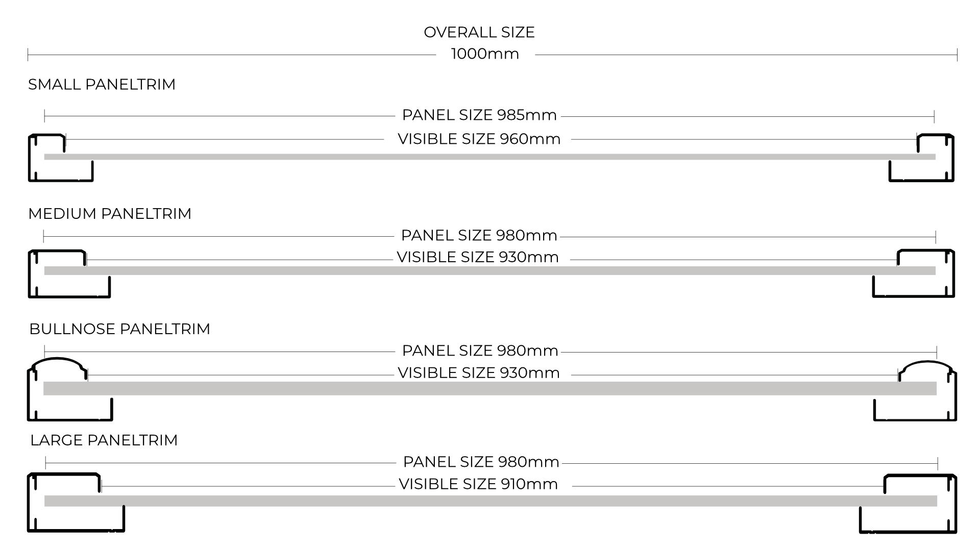Click the OVERALL SIZE heading text
Image resolution: width=980 pixels, height=551 pixels.
[x=479, y=32]
